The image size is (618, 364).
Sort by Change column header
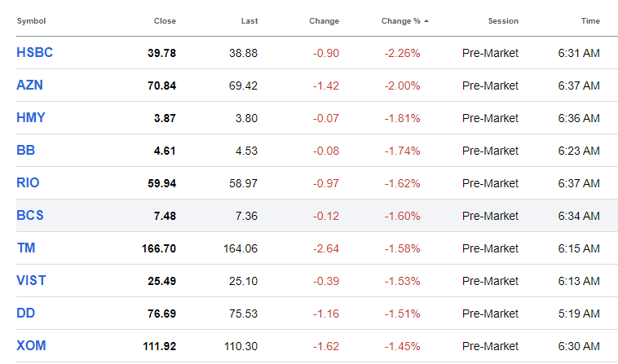(324, 20)
